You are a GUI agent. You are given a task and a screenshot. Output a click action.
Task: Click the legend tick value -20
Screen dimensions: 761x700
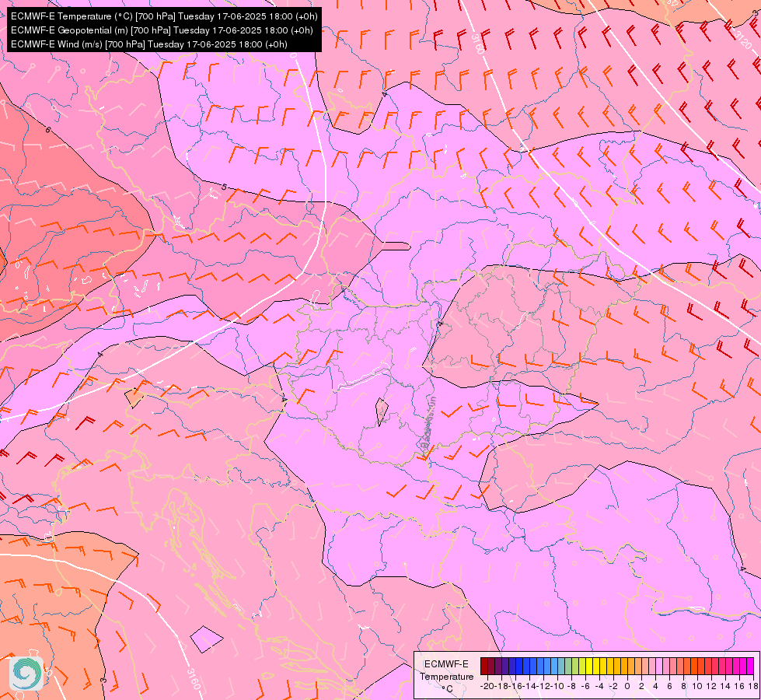(487, 687)
